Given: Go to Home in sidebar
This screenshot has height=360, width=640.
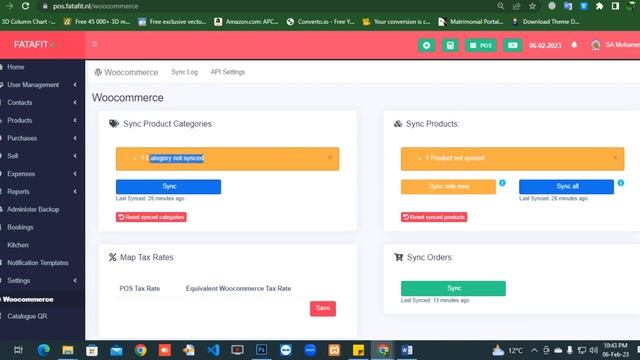Looking at the screenshot, I should tap(16, 67).
